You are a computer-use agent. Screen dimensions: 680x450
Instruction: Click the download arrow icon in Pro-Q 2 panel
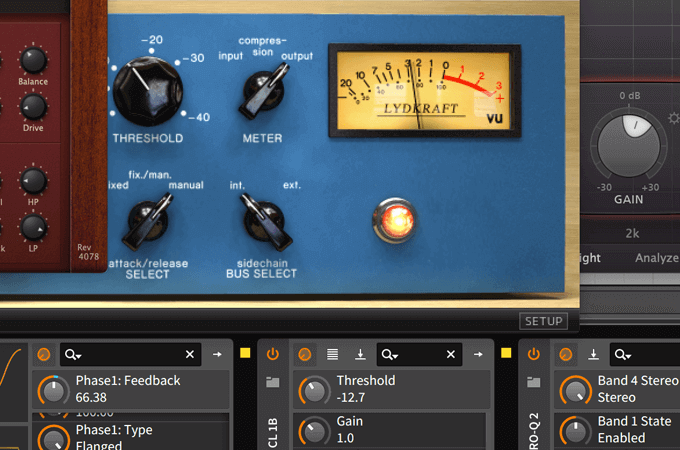pos(594,354)
